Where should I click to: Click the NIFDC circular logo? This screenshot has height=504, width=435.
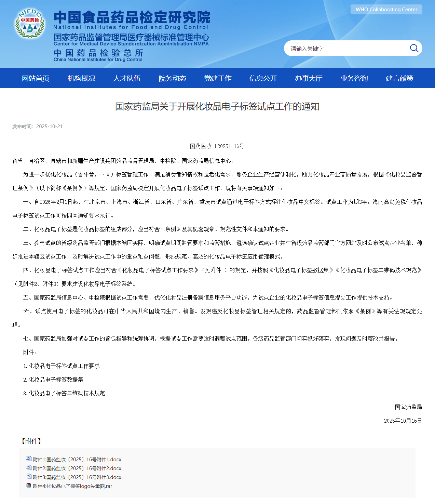click(30, 24)
